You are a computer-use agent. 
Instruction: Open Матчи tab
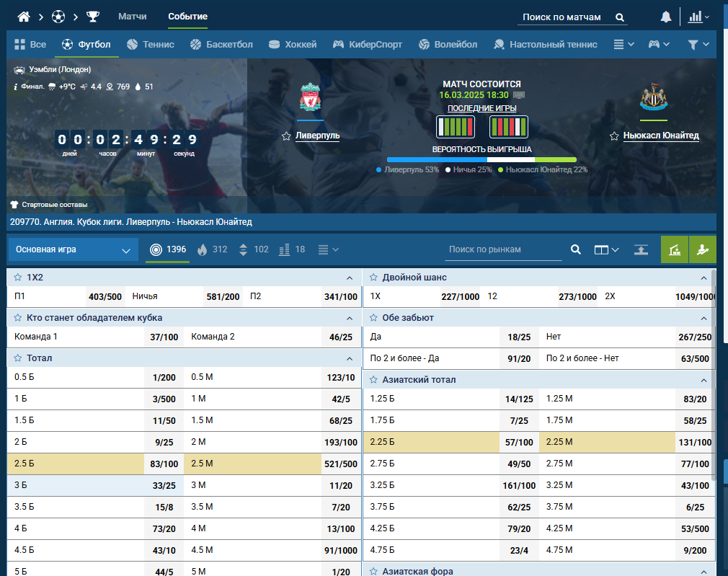pos(133,17)
